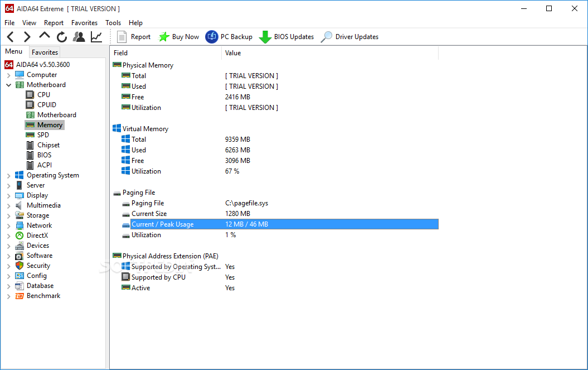Open the user management people icon

79,37
